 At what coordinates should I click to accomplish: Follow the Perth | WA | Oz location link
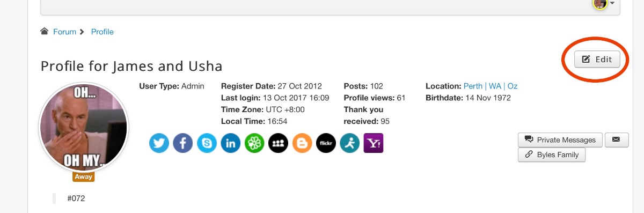pos(491,86)
